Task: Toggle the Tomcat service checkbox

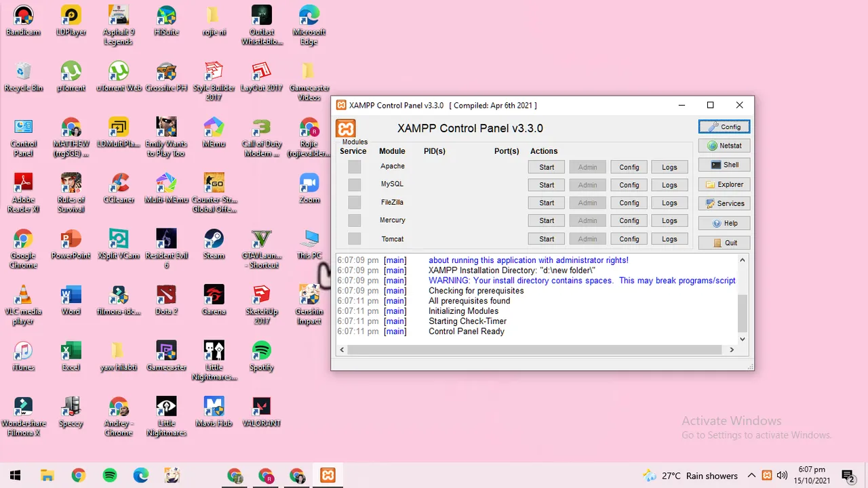Action: 355,239
